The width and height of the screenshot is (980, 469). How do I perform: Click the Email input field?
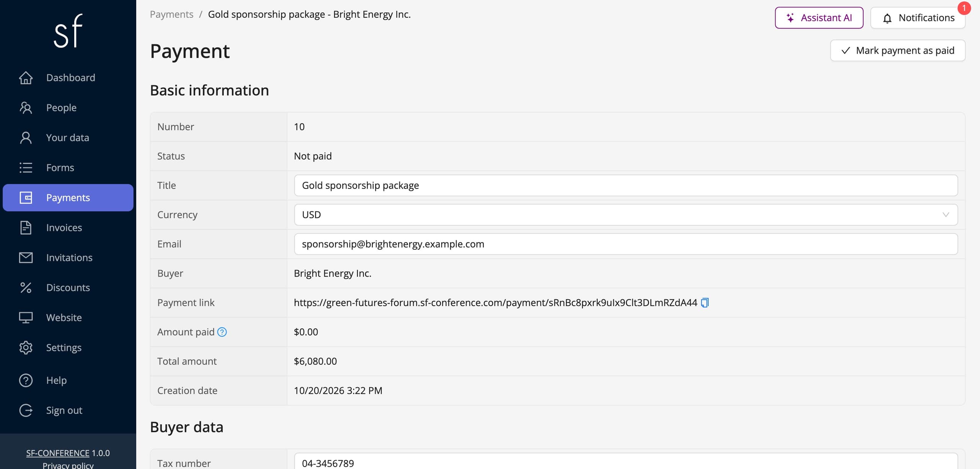[626, 244]
